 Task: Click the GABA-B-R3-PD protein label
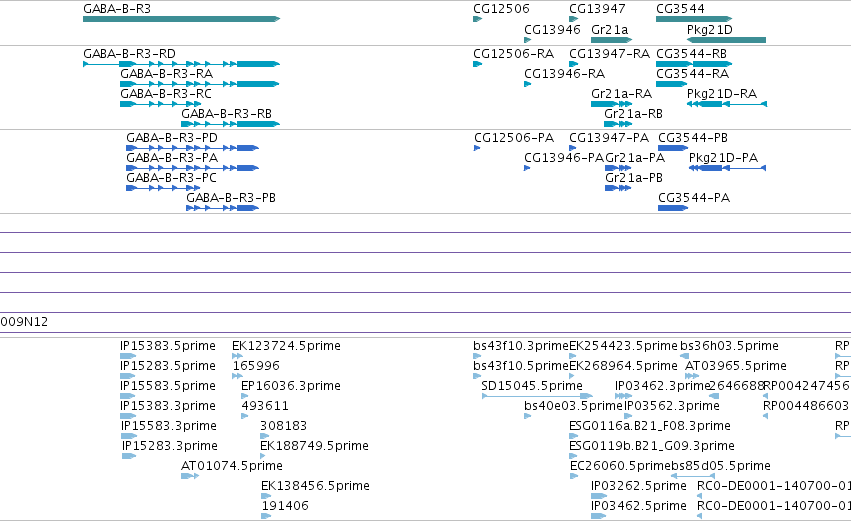click(172, 138)
